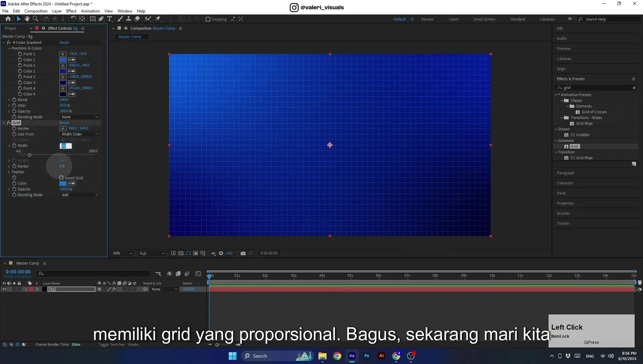Expand the Border property
The width and height of the screenshot is (643, 364).
click(x=9, y=166)
